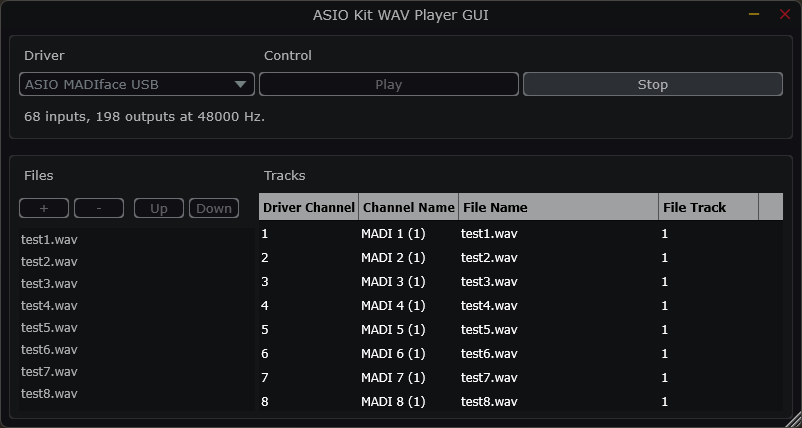Start playback with the Play button

389,84
